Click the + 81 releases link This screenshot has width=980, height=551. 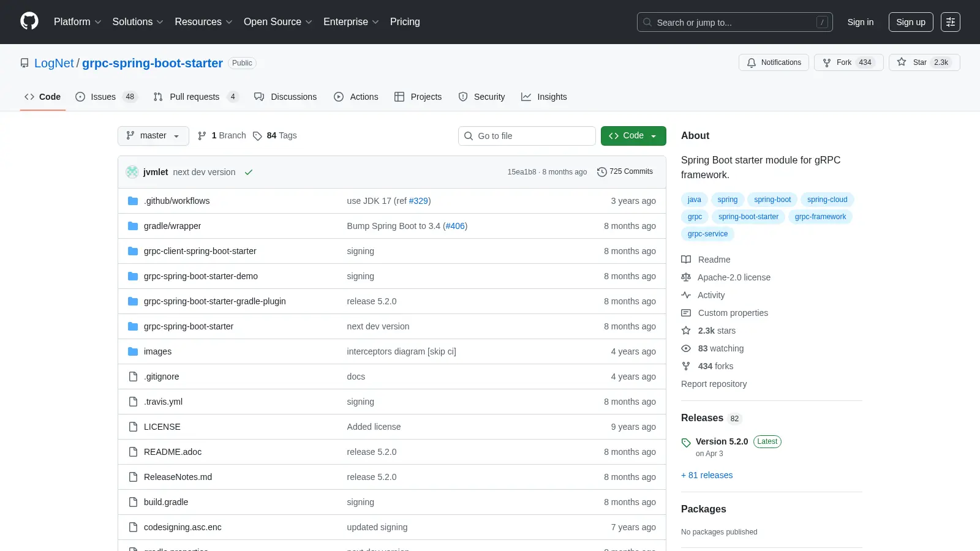tap(707, 475)
